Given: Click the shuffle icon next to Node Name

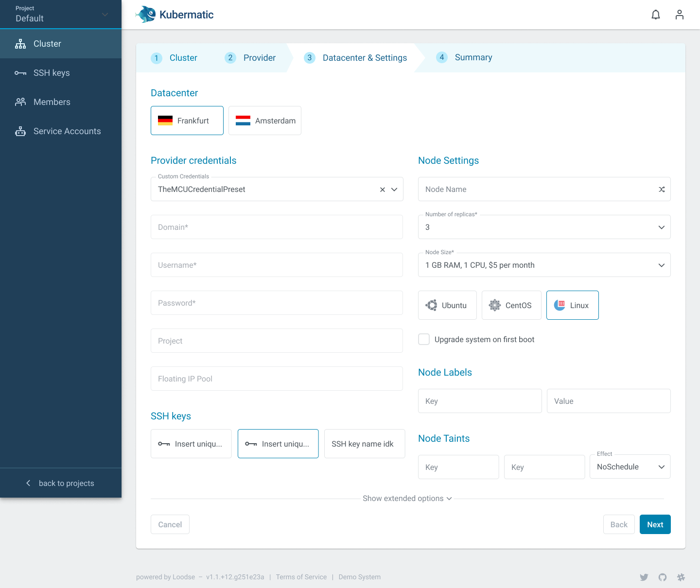Looking at the screenshot, I should [x=661, y=189].
